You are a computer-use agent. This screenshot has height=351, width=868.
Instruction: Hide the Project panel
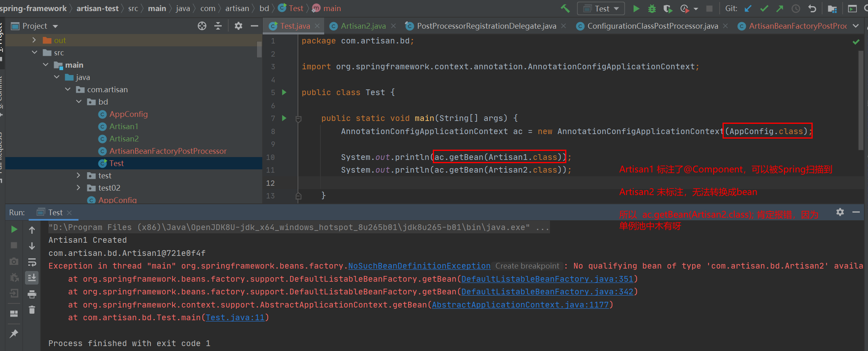point(254,26)
